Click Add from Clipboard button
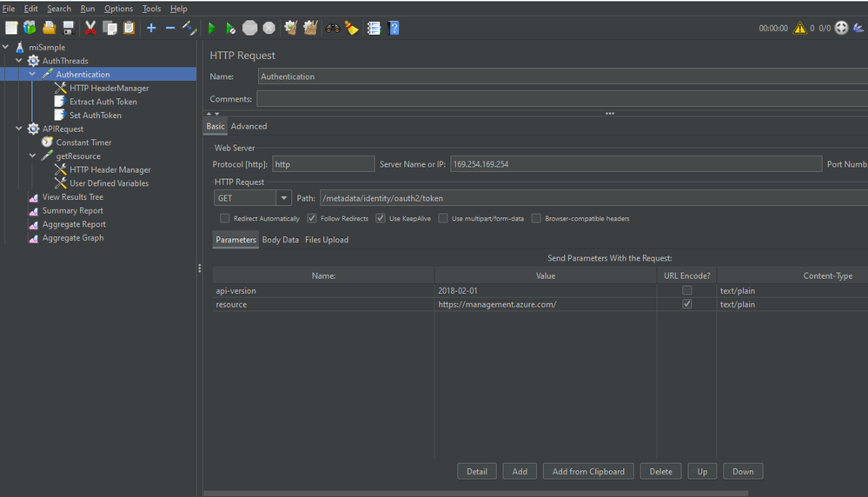This screenshot has width=868, height=497. click(588, 472)
